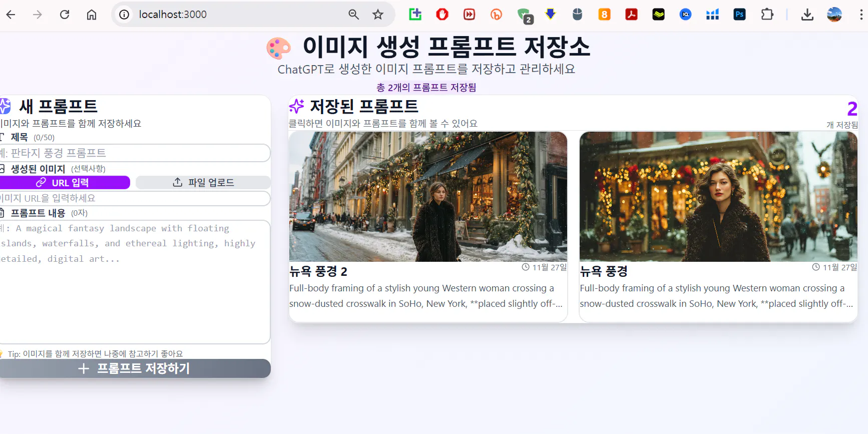Switch to the 파일 업로드 tab
The image size is (868, 434).
tap(203, 183)
